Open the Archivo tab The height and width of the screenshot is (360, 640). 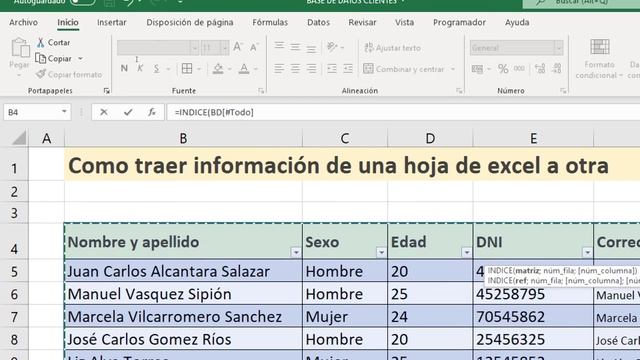click(x=23, y=22)
